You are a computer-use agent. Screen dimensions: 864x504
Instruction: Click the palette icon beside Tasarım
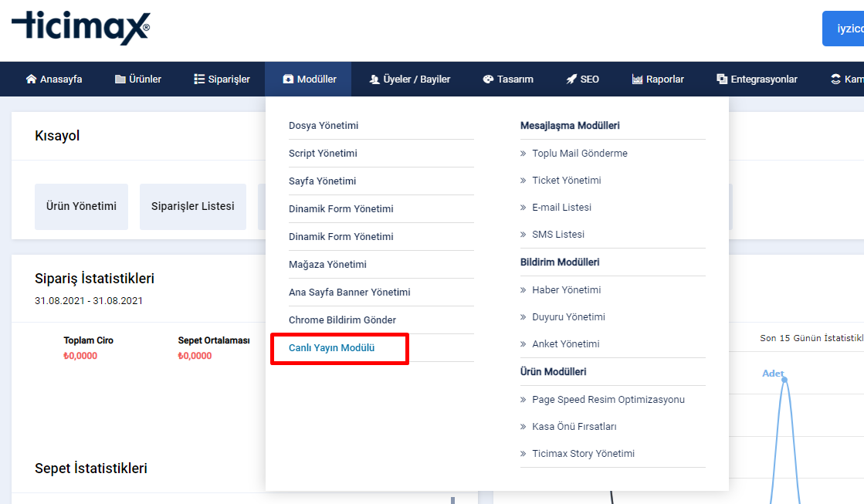[488, 79]
